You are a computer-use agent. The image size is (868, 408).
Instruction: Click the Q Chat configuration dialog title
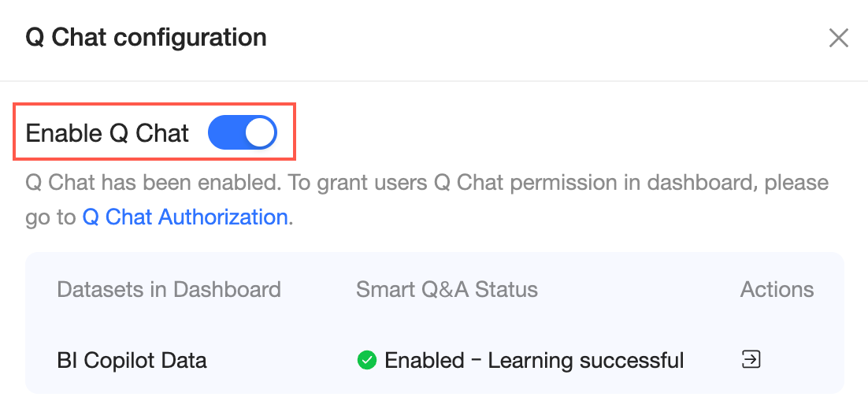click(x=147, y=37)
